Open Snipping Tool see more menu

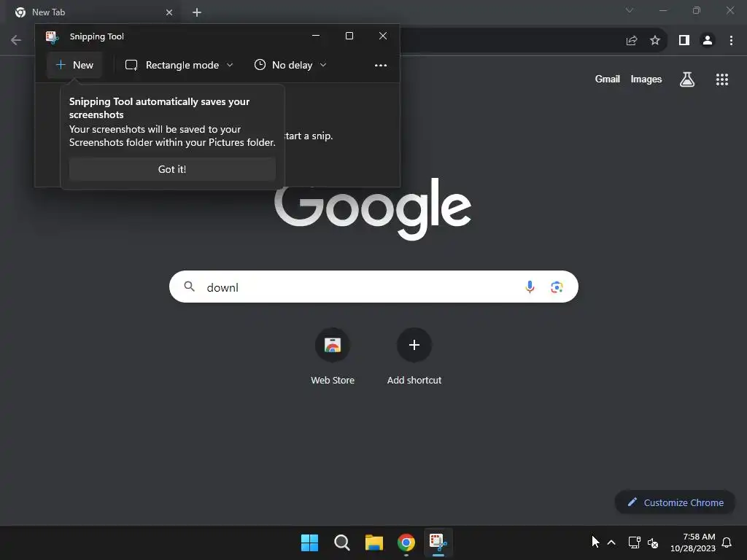point(381,65)
